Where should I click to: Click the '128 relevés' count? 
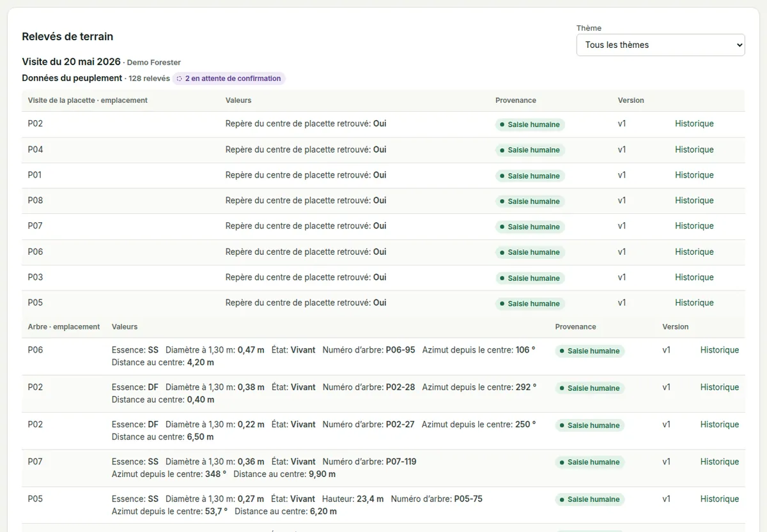pyautogui.click(x=150, y=79)
